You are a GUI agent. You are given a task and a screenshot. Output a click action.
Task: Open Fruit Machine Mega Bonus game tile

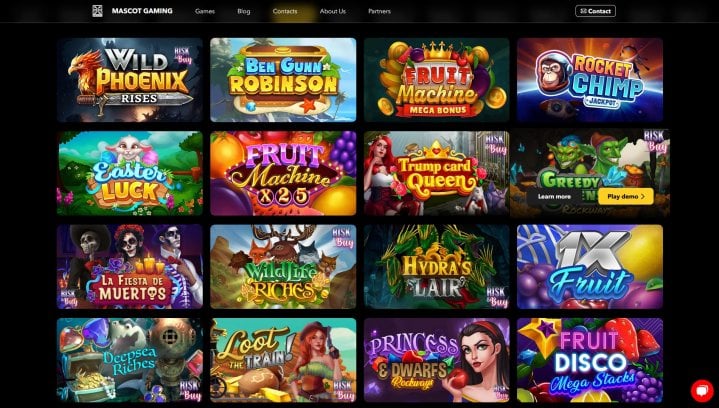(437, 80)
